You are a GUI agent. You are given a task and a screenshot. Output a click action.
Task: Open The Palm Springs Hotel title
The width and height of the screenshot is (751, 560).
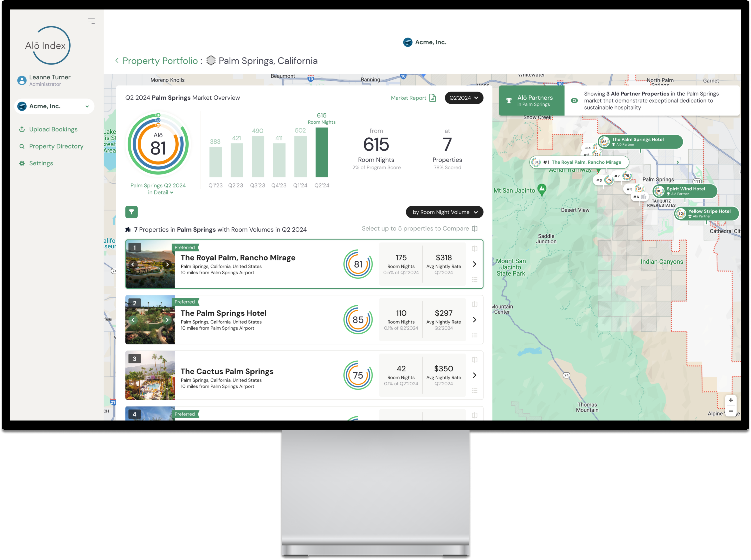point(223,313)
